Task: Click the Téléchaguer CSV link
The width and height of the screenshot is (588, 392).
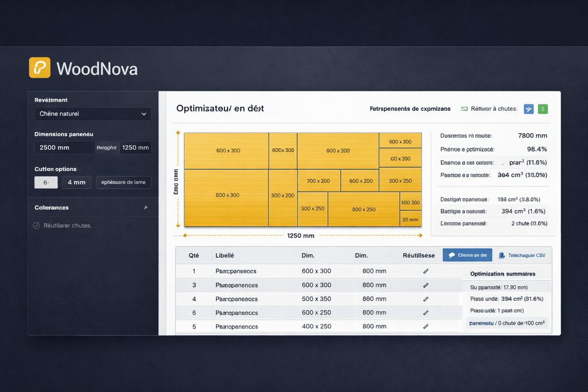Action: [x=522, y=255]
